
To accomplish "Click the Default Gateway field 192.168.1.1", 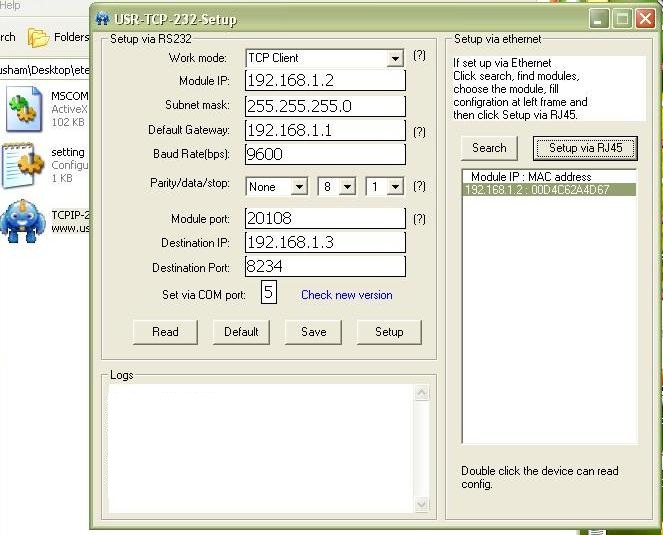I will [x=325, y=130].
